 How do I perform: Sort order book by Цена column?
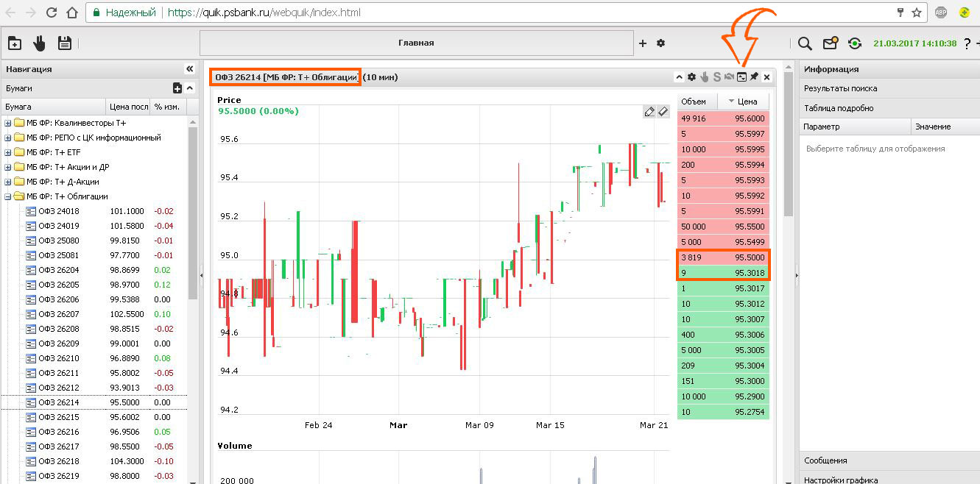point(747,102)
